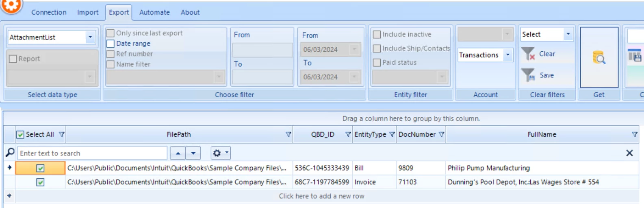Click 'Click here to add a new row'

[x=321, y=196]
